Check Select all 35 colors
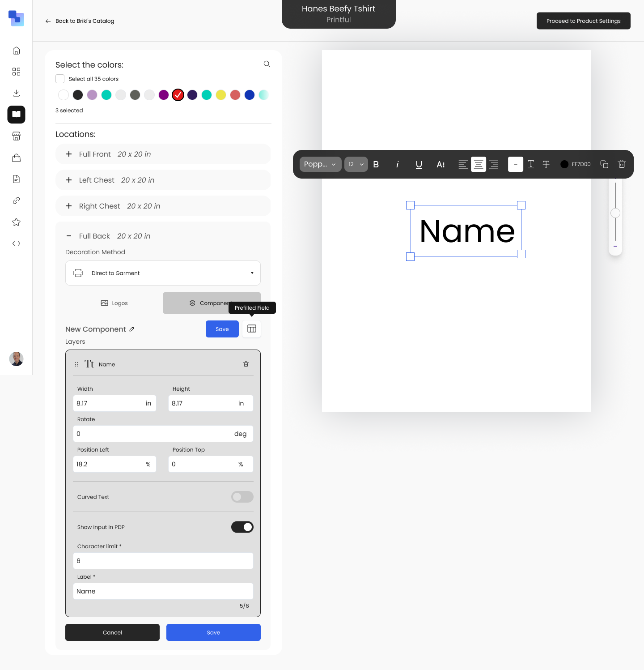Screen dimensions: 644x670 click(59, 78)
